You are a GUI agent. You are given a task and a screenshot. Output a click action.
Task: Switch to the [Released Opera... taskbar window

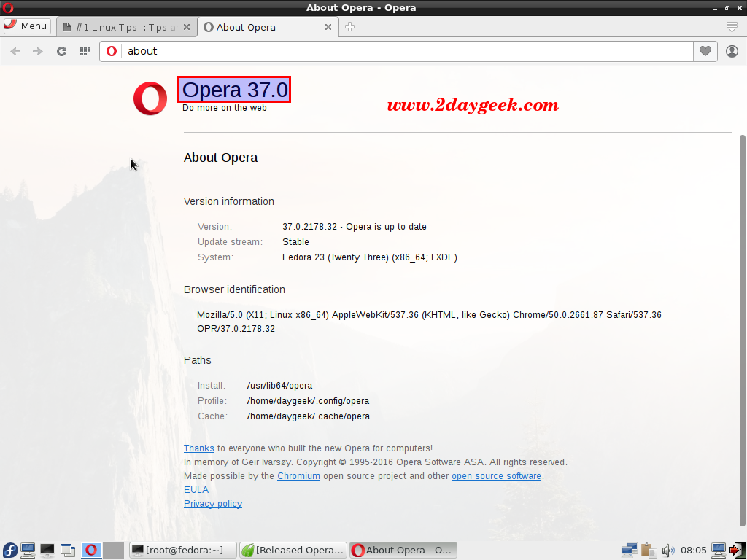293,550
